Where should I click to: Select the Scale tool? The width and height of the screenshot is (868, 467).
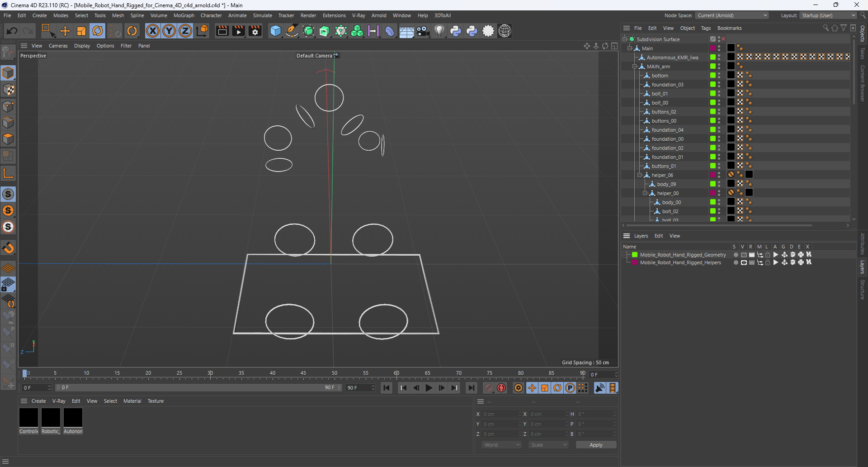[81, 31]
